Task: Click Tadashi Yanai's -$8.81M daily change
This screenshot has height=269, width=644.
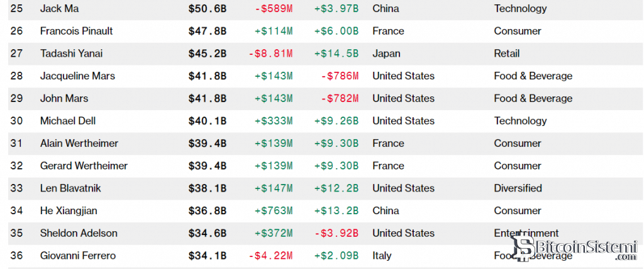Action: 270,54
